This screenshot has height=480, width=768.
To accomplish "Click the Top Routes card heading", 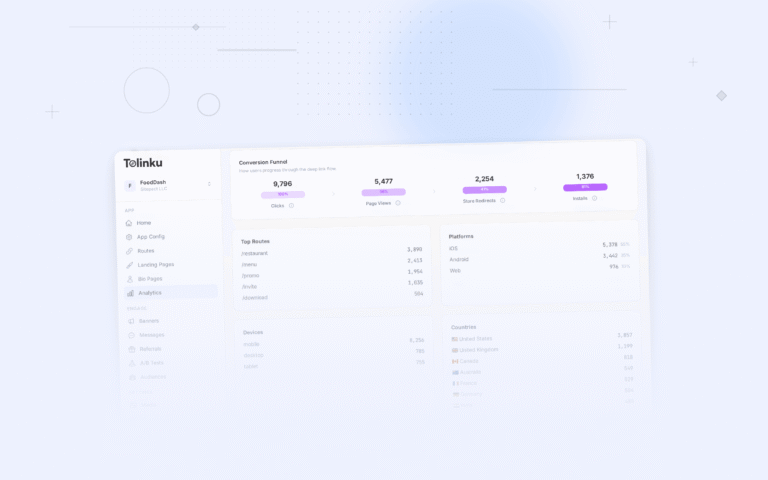I will pyautogui.click(x=255, y=241).
